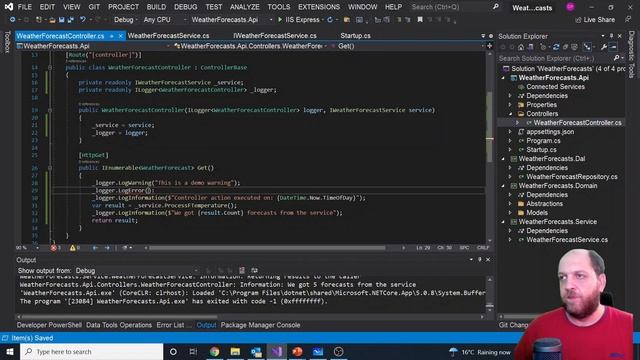This screenshot has height=360, width=640.
Task: Click the Windows Start button
Action: pyautogui.click(x=10, y=351)
